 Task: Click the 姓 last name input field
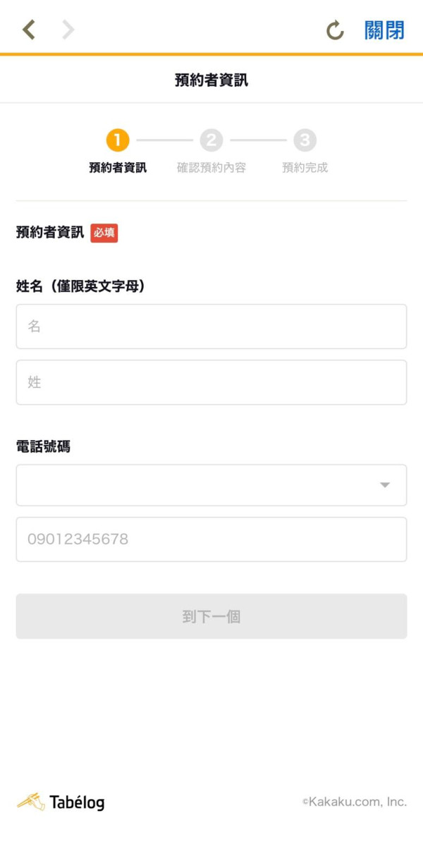coord(211,381)
